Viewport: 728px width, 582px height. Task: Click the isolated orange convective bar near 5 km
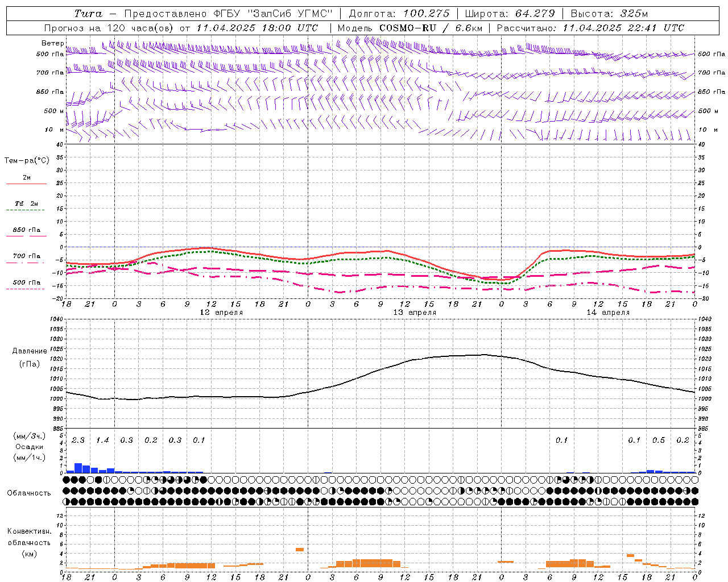point(300,550)
